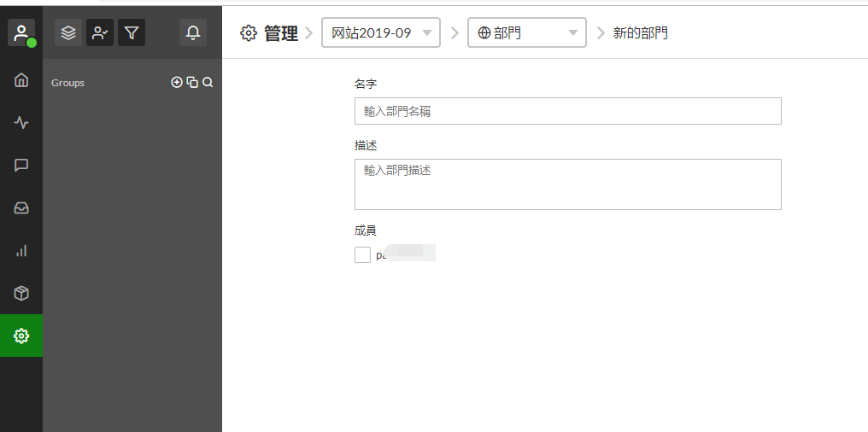868x432 pixels.
Task: Open the filter funnel icon
Action: 132,32
